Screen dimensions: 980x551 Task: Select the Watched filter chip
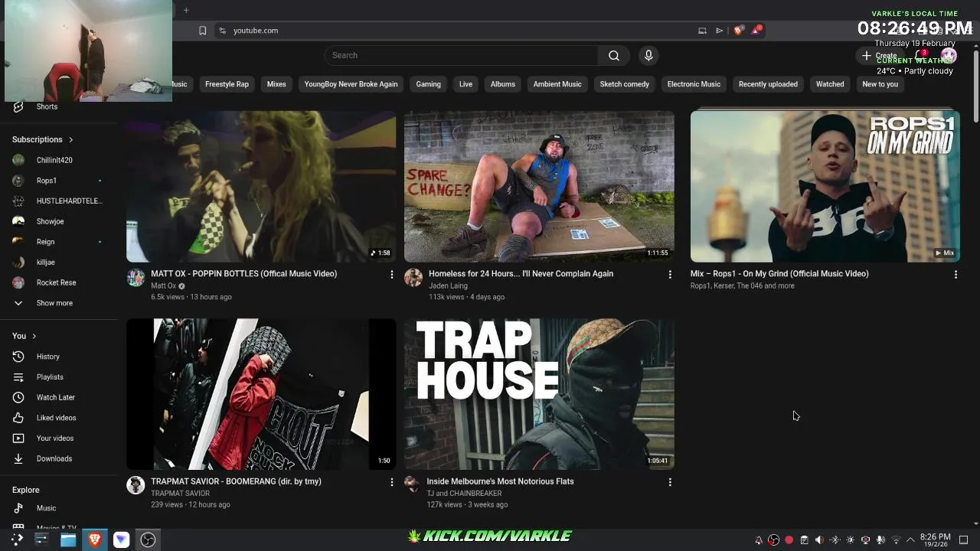[x=830, y=84]
